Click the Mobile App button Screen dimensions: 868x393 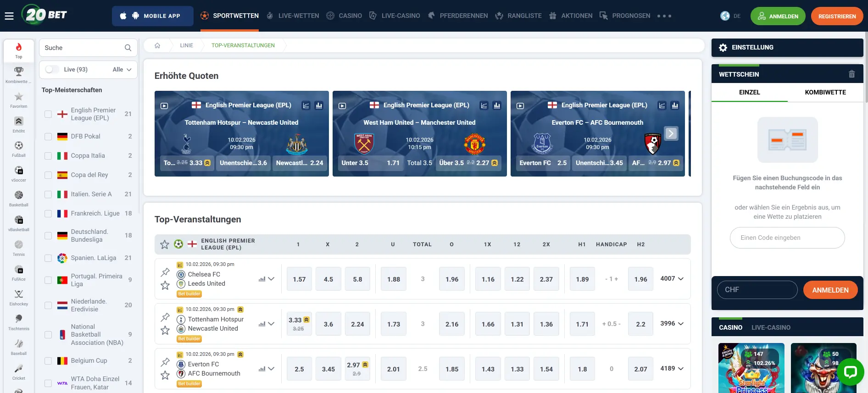pyautogui.click(x=153, y=16)
